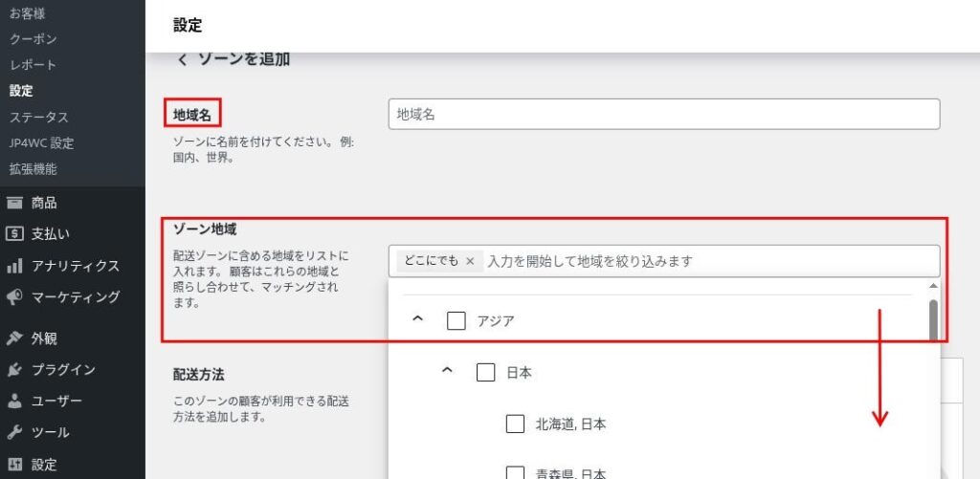Click the プラグイン plug icon
The height and width of the screenshot is (479, 980).
click(x=14, y=369)
